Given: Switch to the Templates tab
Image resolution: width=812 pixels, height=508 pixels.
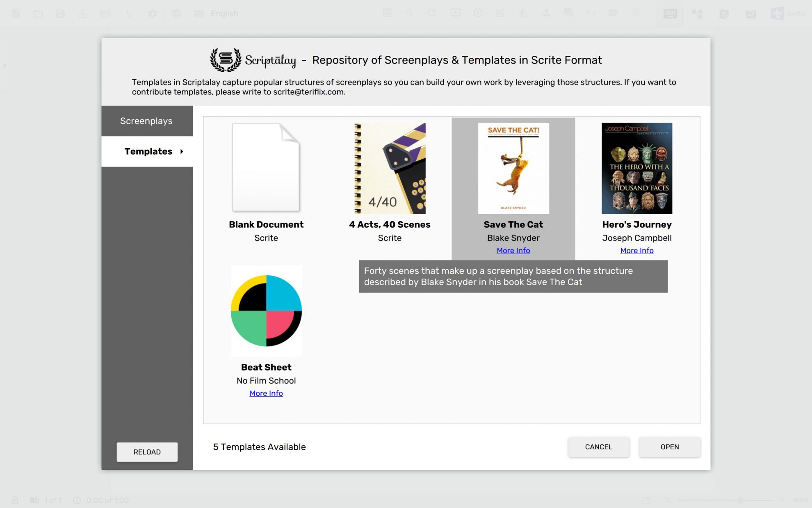Looking at the screenshot, I should tap(148, 151).
